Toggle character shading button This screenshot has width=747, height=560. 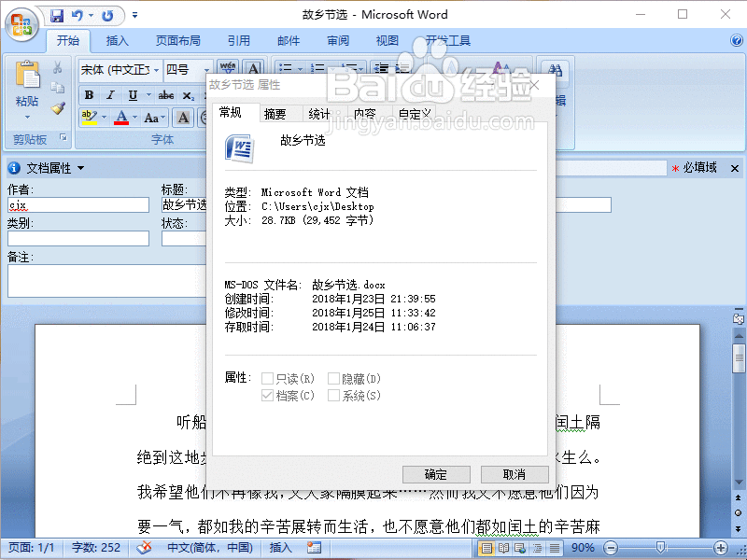[183, 118]
